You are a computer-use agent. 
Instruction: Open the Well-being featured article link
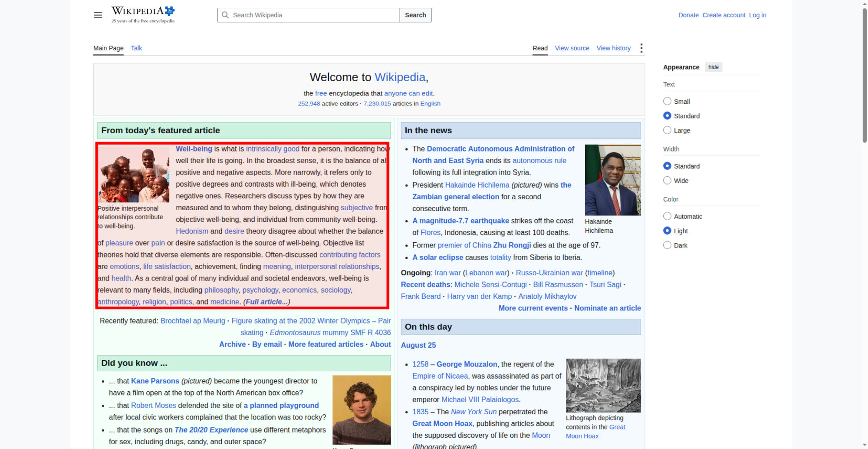(x=194, y=149)
